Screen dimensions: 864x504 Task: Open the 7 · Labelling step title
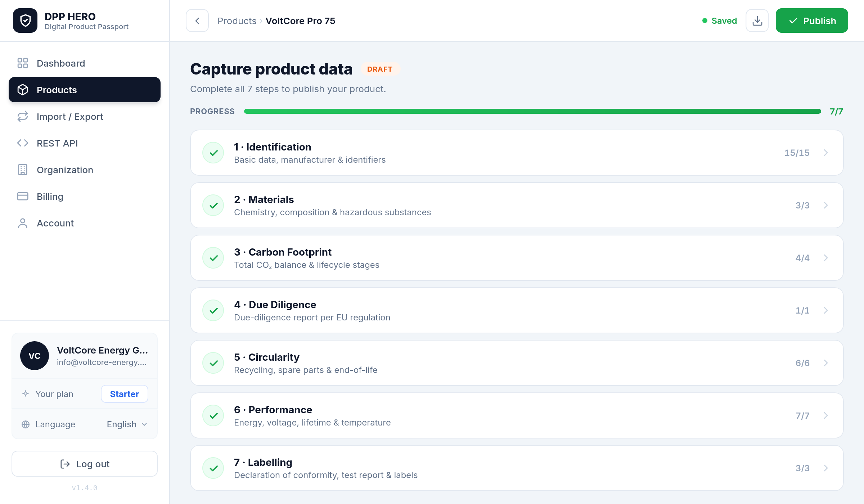263,462
